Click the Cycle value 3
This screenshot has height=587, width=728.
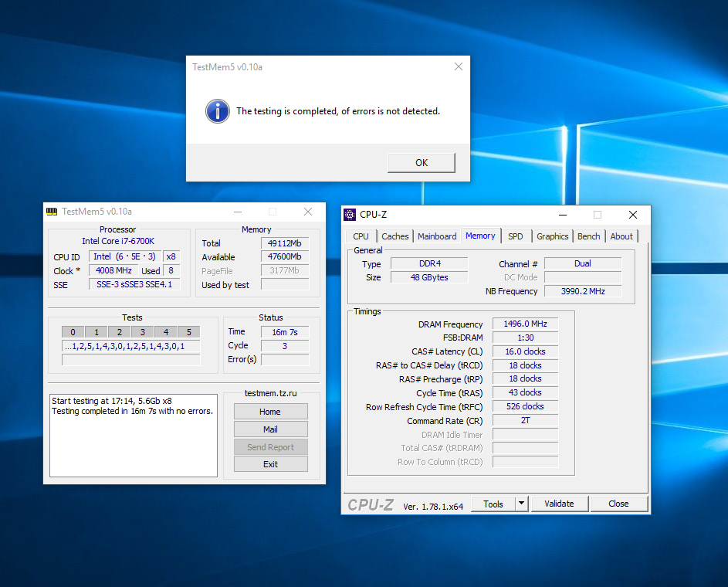click(285, 346)
